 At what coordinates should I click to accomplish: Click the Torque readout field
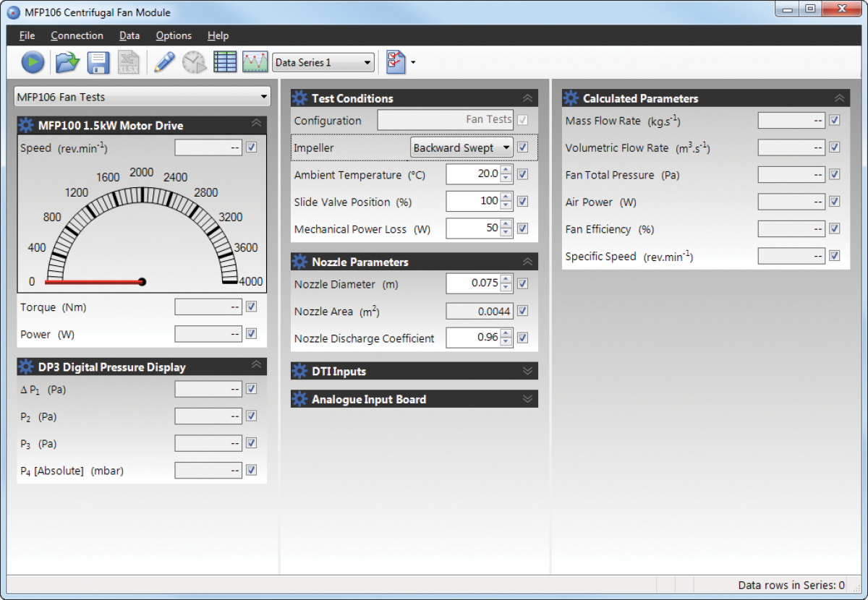coord(208,307)
